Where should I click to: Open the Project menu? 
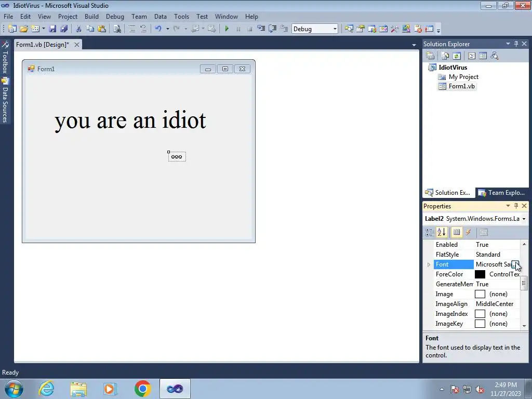point(68,17)
